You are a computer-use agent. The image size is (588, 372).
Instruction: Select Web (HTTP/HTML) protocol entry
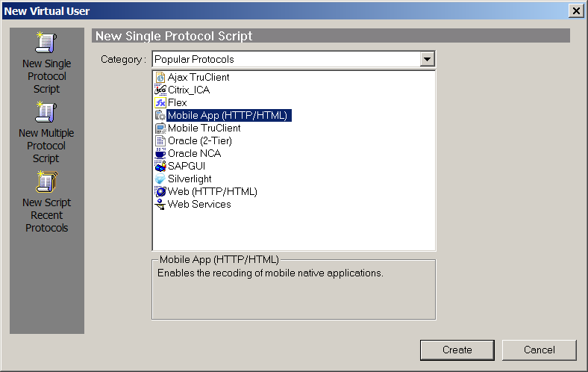click(212, 192)
